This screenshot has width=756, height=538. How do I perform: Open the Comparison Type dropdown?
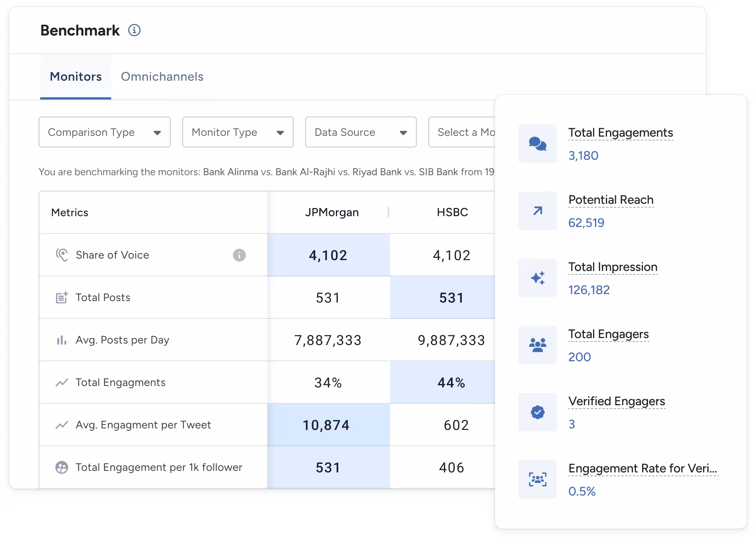point(104,132)
